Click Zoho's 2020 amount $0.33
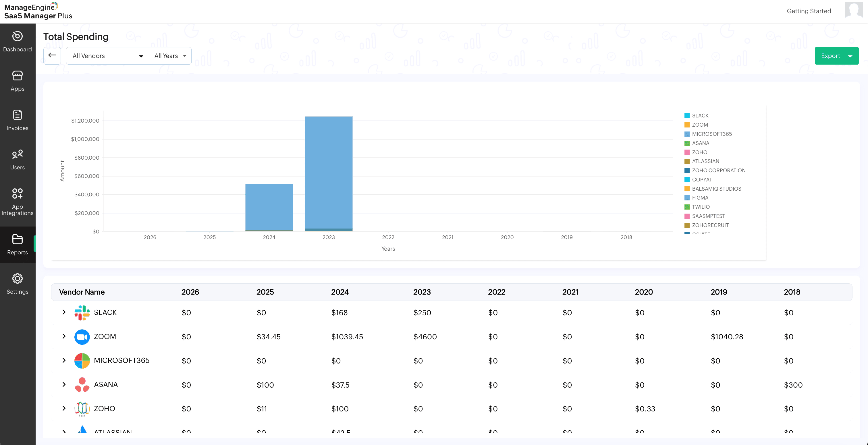Image resolution: width=868 pixels, height=445 pixels. pos(645,409)
